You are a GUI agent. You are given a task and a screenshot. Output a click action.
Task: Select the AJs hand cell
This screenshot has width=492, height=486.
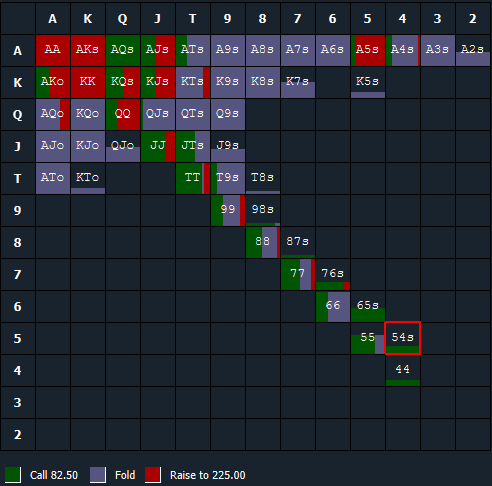click(x=158, y=50)
